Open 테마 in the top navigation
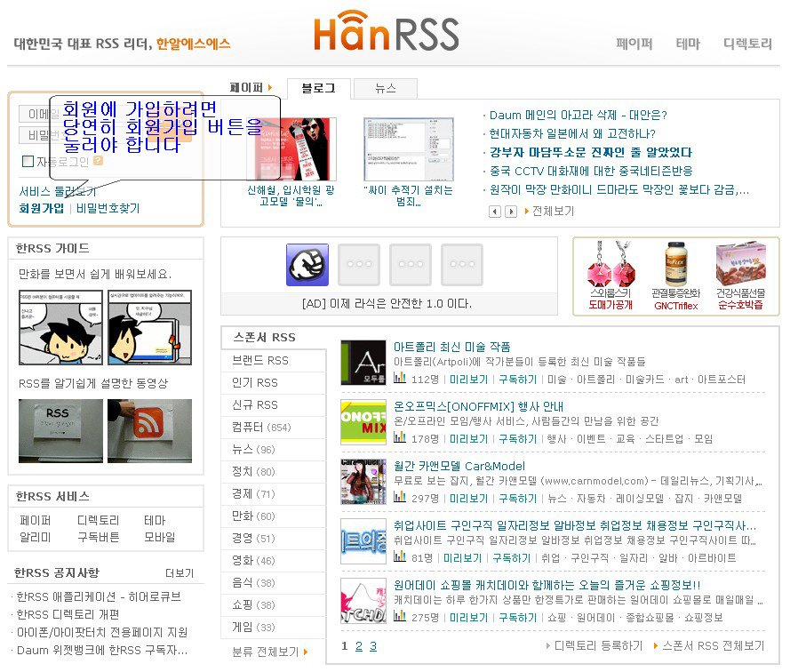 tap(688, 44)
